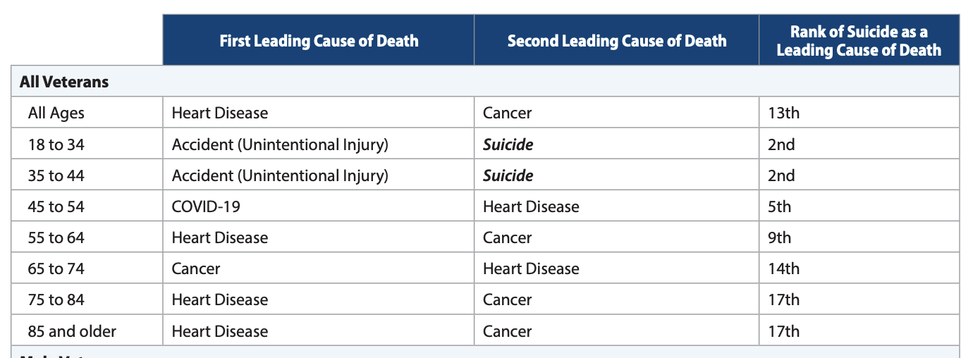The height and width of the screenshot is (358, 980).
Task: Click the '45 to 54' age group label
Action: (x=56, y=206)
